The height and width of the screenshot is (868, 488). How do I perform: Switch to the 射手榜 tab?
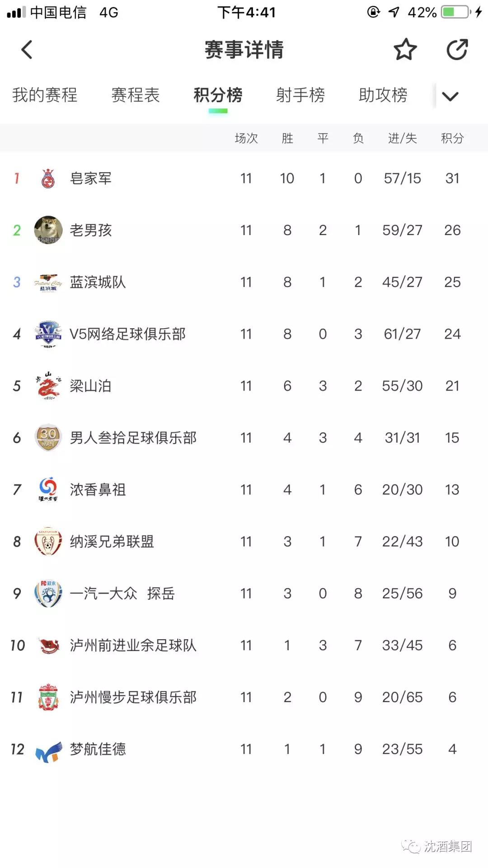pos(300,95)
